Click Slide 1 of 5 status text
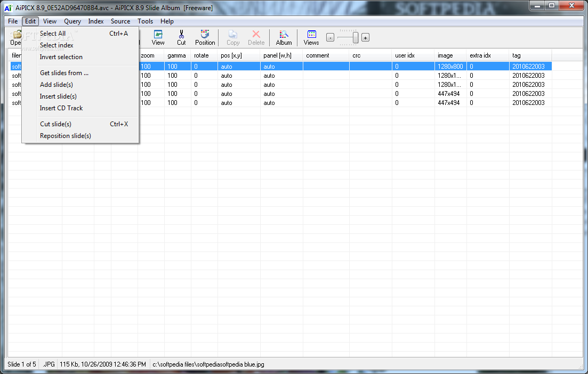Screen dimensions: 588x374 pos(22,364)
